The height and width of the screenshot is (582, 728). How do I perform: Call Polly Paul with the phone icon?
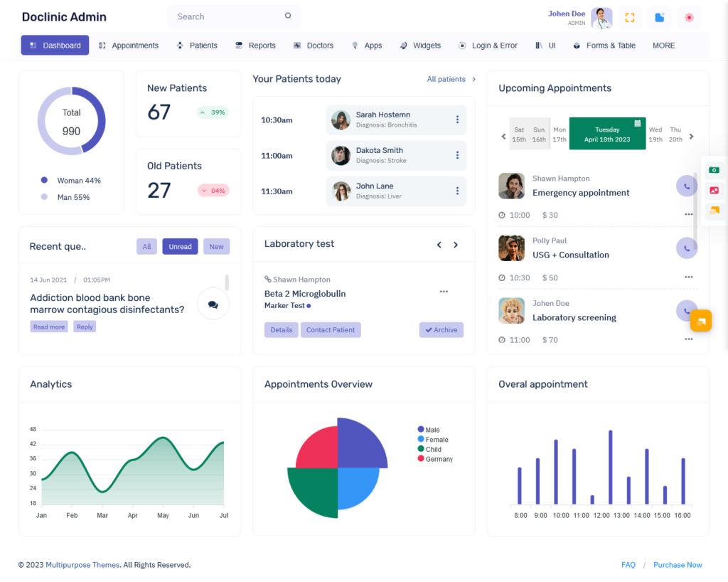(x=686, y=248)
